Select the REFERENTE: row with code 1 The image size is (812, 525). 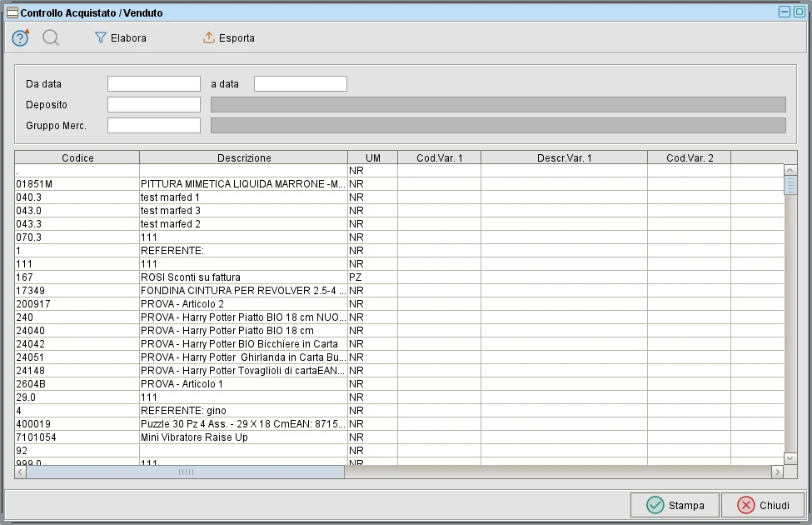click(x=399, y=251)
